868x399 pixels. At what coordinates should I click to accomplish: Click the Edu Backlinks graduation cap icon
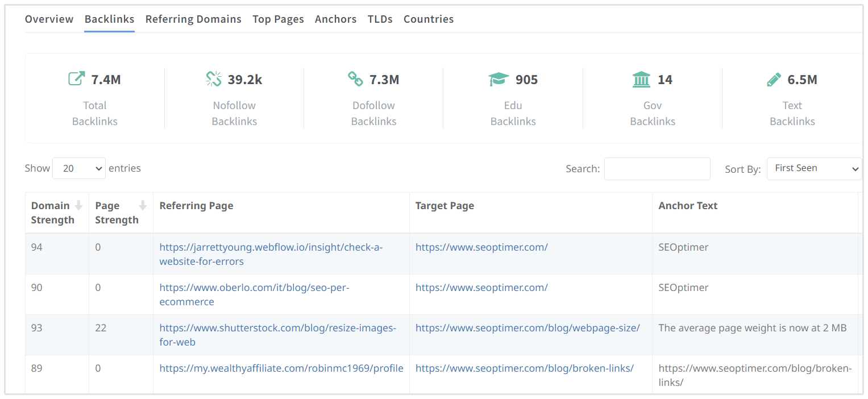click(499, 80)
